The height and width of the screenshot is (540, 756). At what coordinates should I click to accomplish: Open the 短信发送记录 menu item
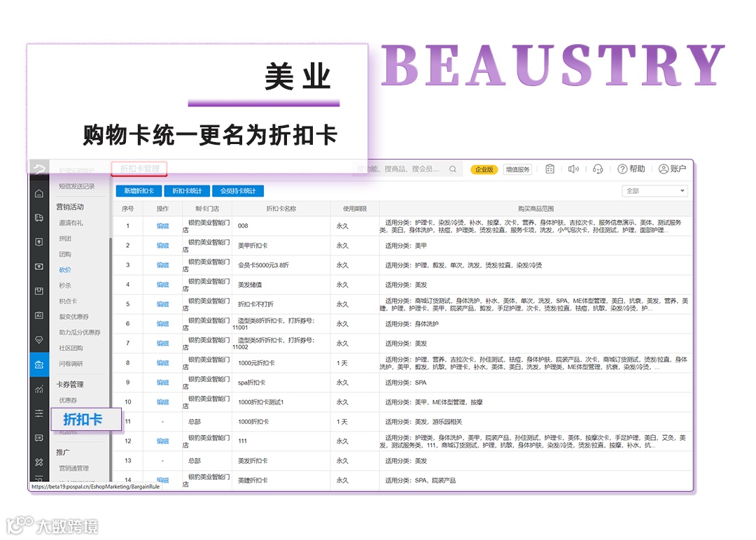77,186
